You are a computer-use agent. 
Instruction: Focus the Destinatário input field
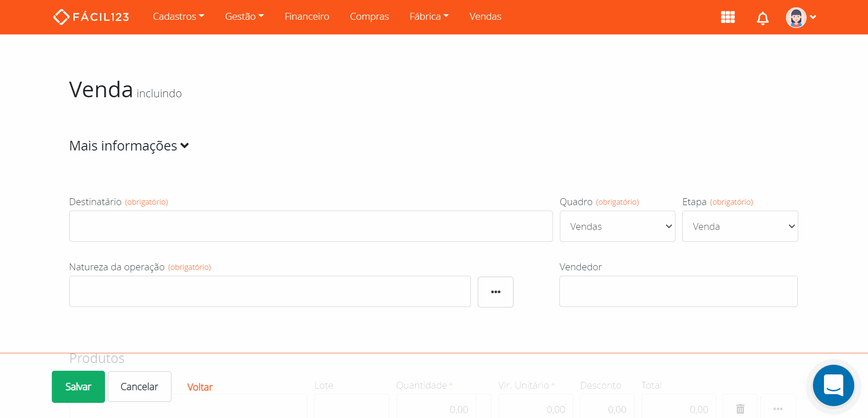click(x=311, y=226)
